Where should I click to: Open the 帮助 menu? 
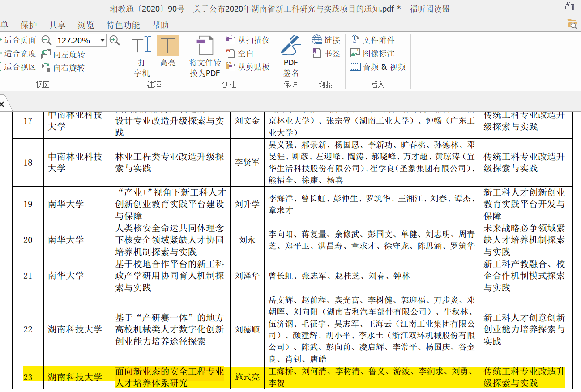click(160, 26)
